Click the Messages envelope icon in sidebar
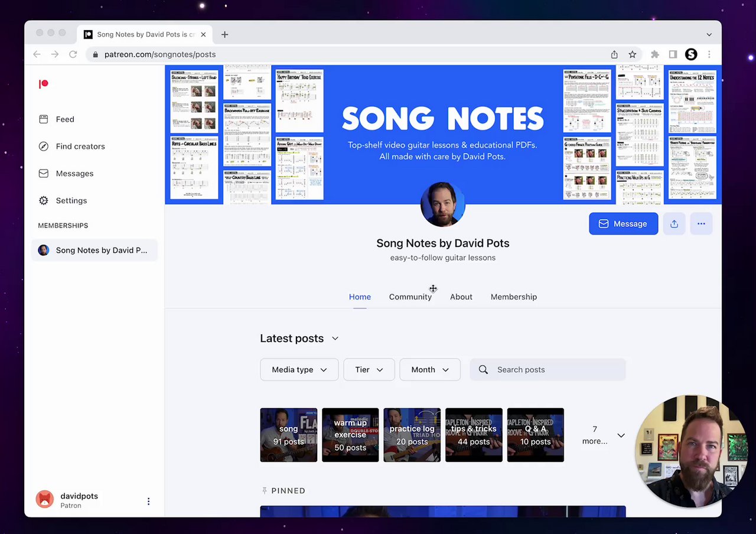756x534 pixels. point(43,174)
